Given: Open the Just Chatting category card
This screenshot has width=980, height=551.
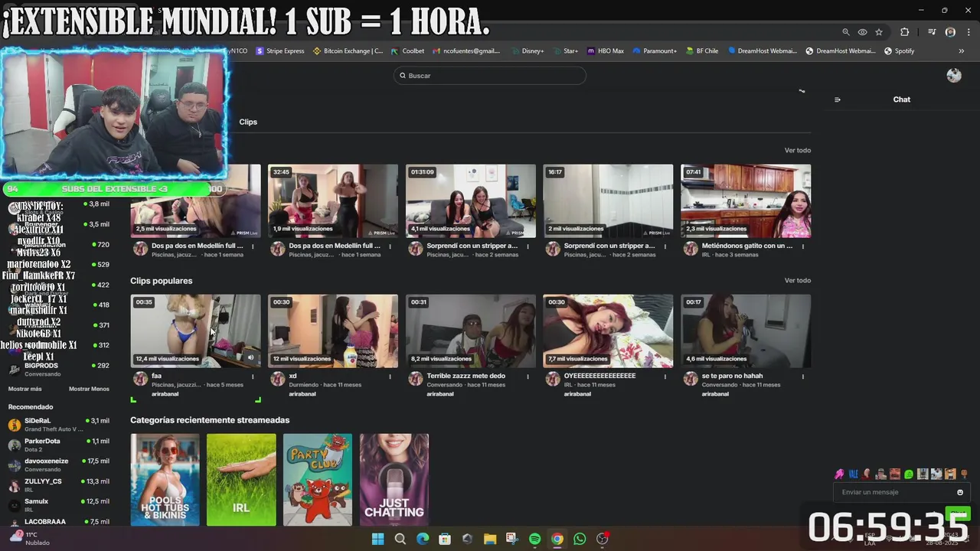Looking at the screenshot, I should tap(394, 480).
